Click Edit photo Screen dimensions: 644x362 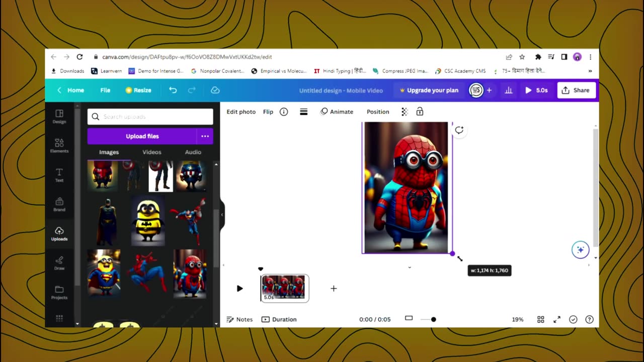(x=241, y=112)
